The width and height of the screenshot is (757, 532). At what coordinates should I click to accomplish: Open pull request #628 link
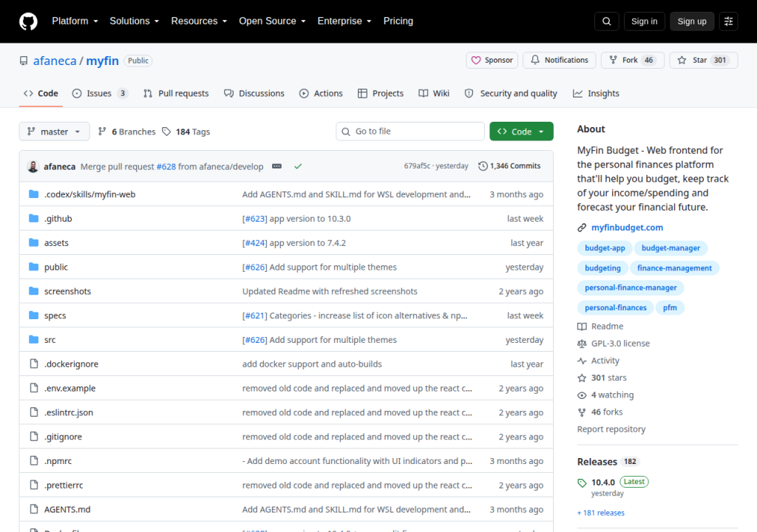tap(166, 166)
